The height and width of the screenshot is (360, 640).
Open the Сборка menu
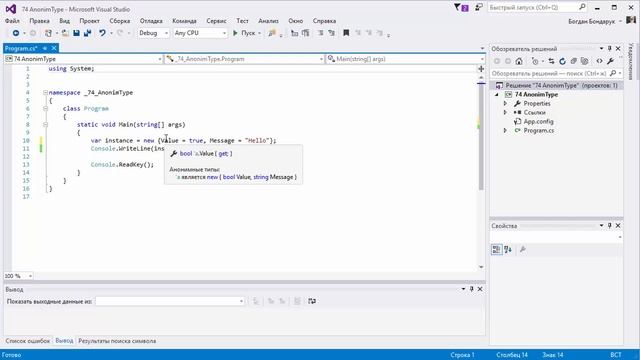point(120,21)
